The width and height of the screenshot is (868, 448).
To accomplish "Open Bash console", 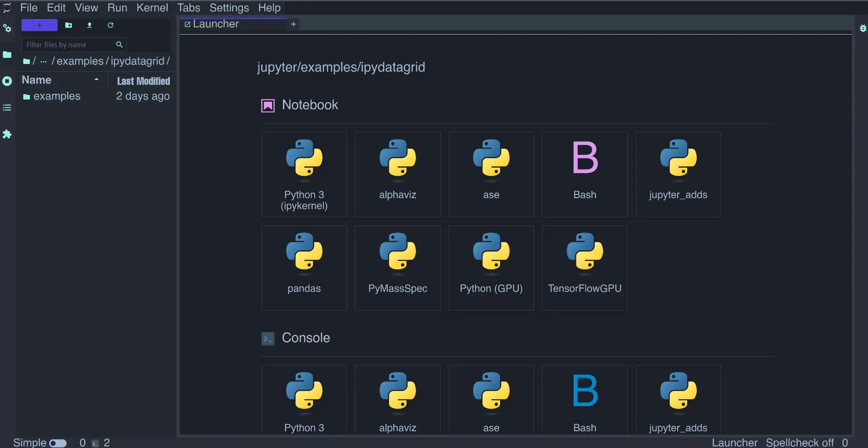I will [x=585, y=400].
